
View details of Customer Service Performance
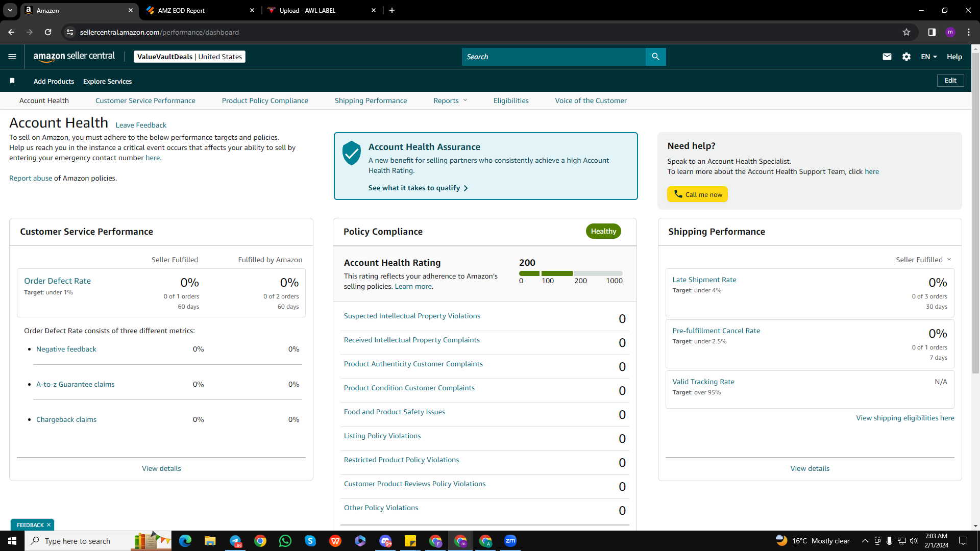[161, 468]
